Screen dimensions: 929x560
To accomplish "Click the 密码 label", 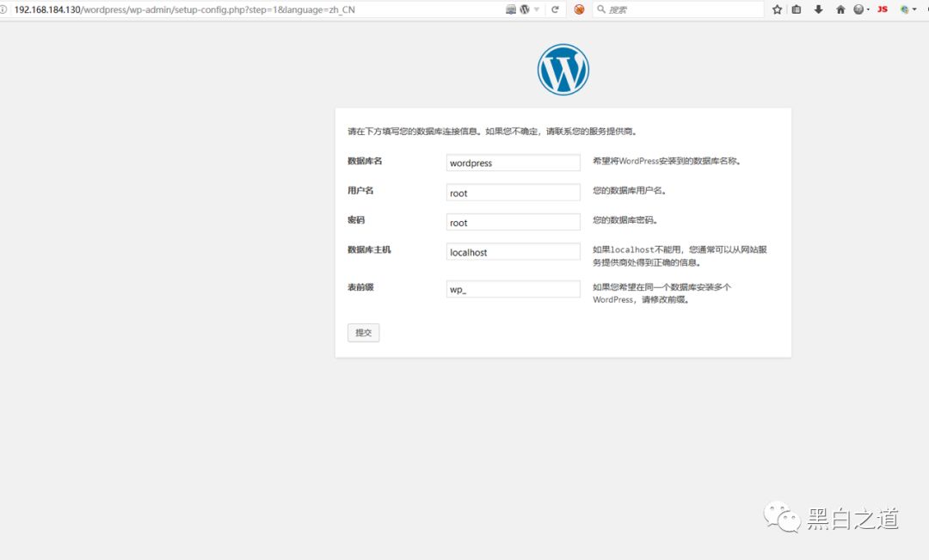I will pos(356,220).
